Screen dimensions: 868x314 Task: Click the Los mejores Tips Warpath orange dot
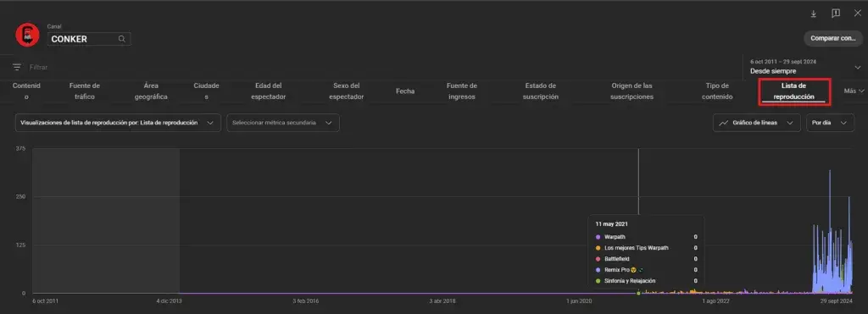tap(598, 248)
